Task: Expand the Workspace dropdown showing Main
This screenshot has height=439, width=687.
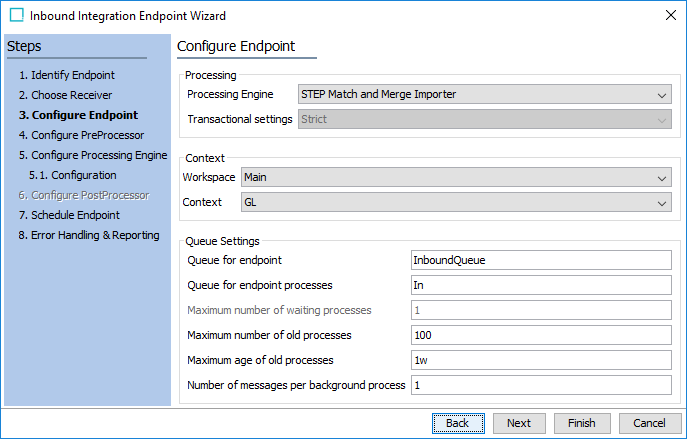Action: tap(456, 177)
